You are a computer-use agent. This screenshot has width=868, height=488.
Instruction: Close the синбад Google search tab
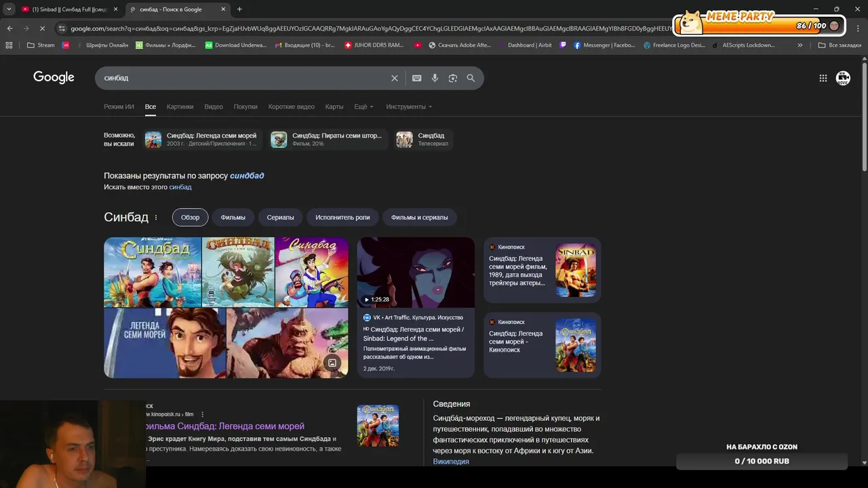coord(223,9)
